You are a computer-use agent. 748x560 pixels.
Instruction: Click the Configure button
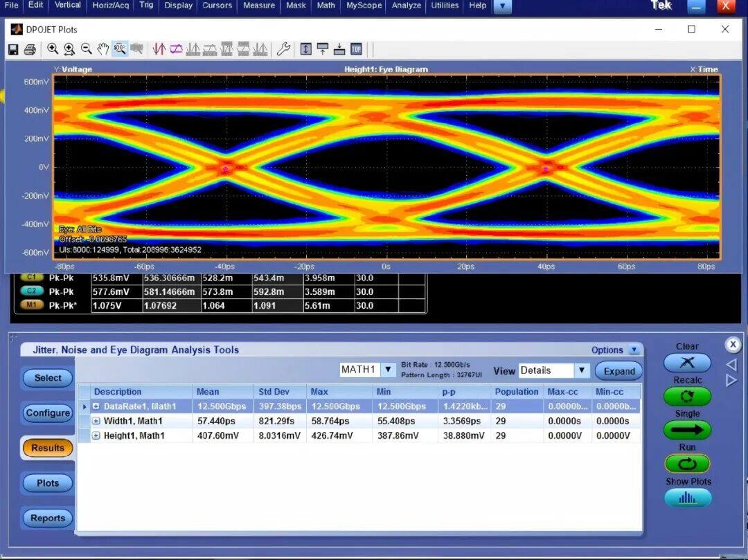pos(48,413)
